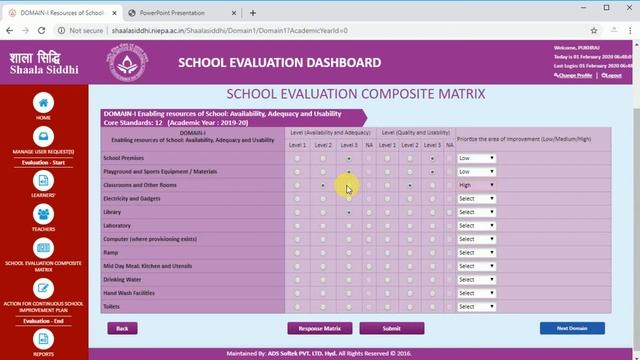Reload the current page

41,31
